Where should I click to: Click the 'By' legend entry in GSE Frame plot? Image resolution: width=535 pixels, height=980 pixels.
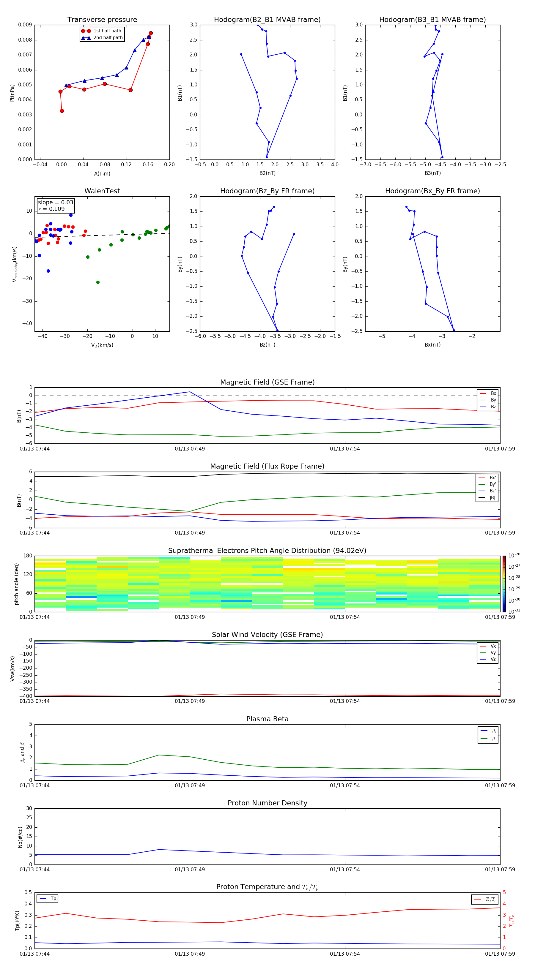pos(488,400)
